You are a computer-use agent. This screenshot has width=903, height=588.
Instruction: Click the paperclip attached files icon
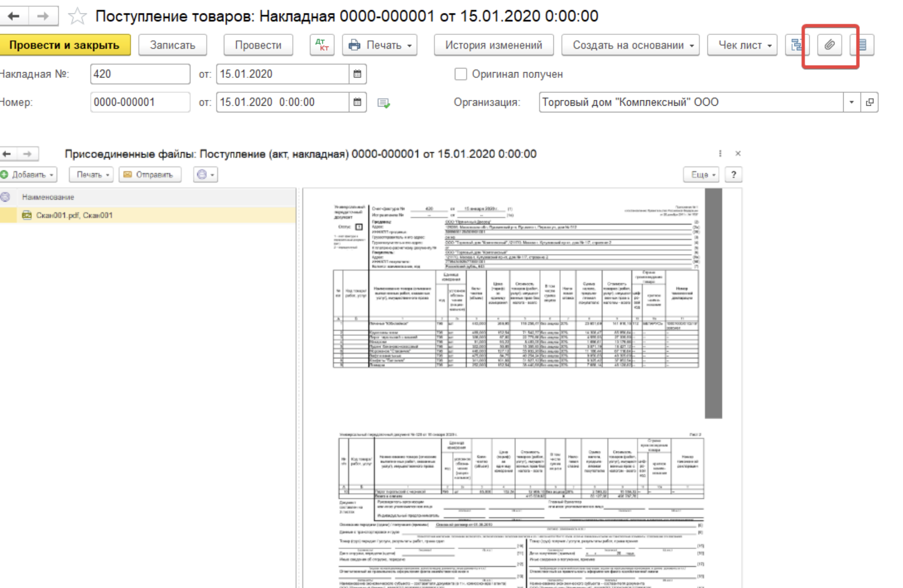829,45
